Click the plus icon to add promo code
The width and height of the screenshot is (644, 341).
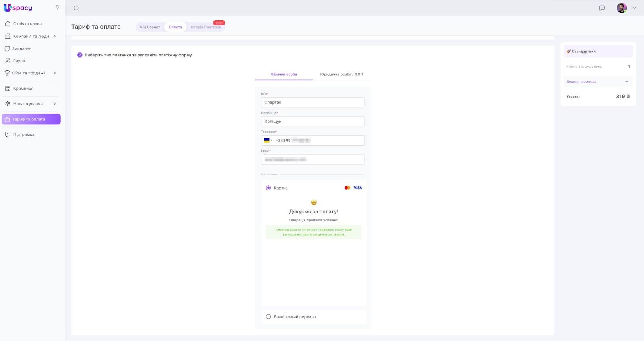coord(627,82)
